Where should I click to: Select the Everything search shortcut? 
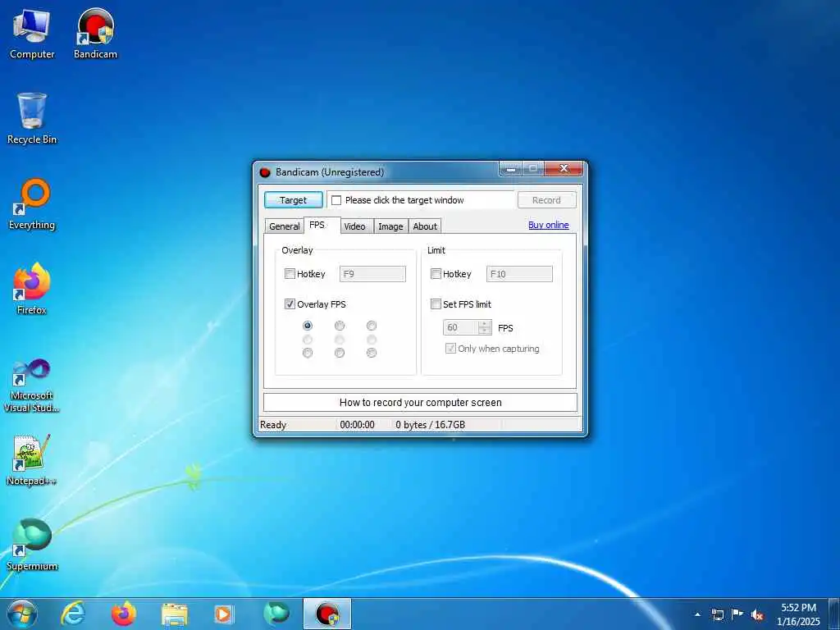(32, 204)
